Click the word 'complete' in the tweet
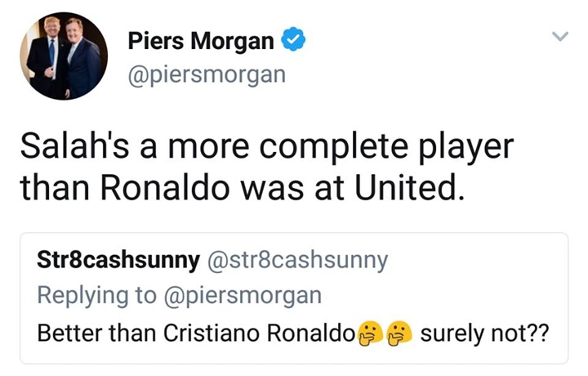588x376 pixels. point(333,146)
